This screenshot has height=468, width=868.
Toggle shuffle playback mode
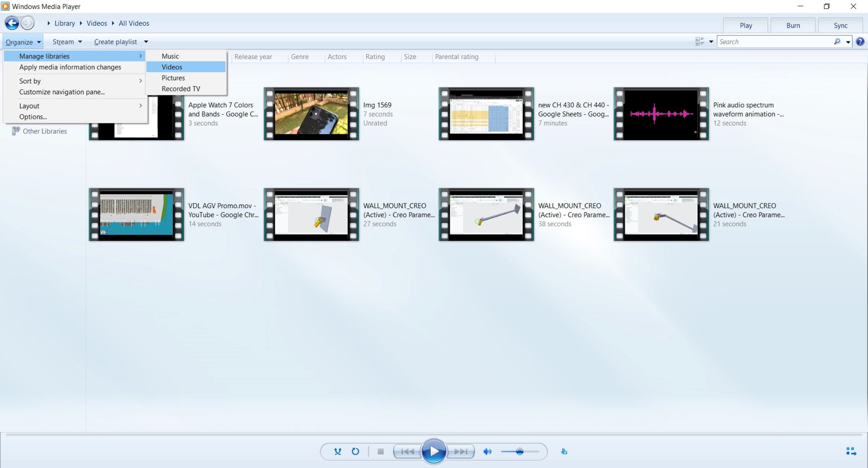click(x=338, y=451)
